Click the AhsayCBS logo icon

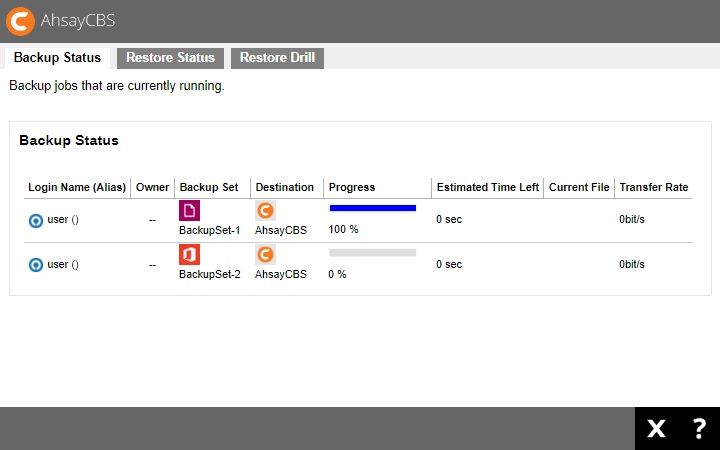pyautogui.click(x=19, y=20)
